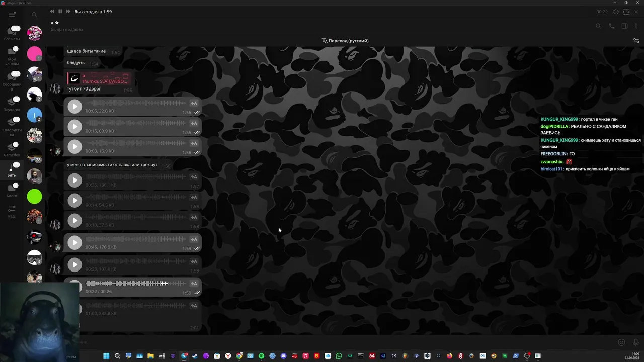
Task: Open chat with 28 unread messages
Action: 34,156
